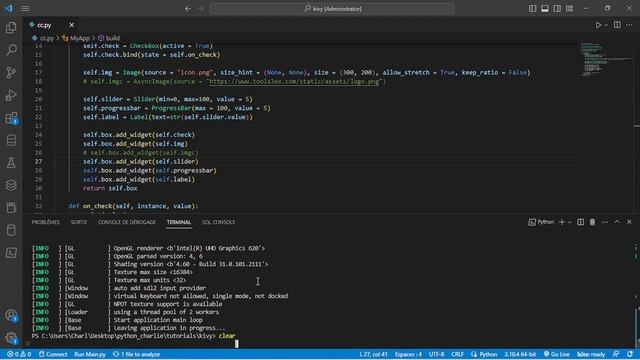
Task: Click kite ready status item
Action: tap(591, 354)
